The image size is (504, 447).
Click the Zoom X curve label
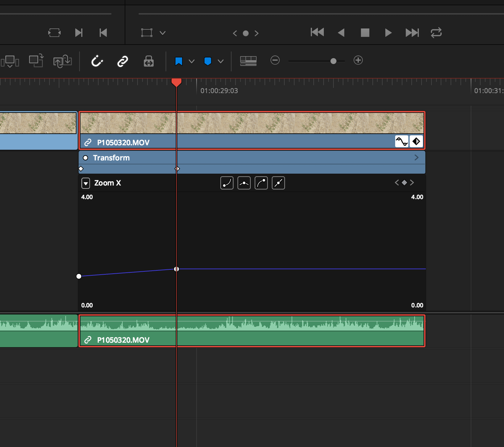(x=108, y=183)
